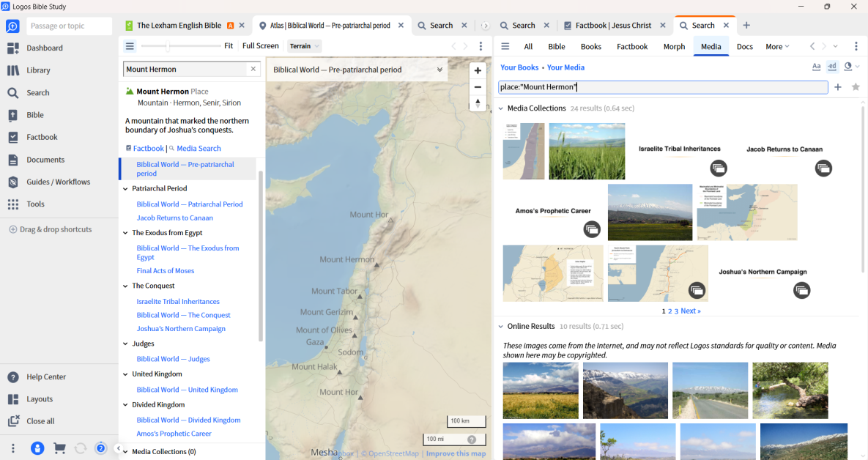Go to Next page of media results
The width and height of the screenshot is (868, 460).
690,311
